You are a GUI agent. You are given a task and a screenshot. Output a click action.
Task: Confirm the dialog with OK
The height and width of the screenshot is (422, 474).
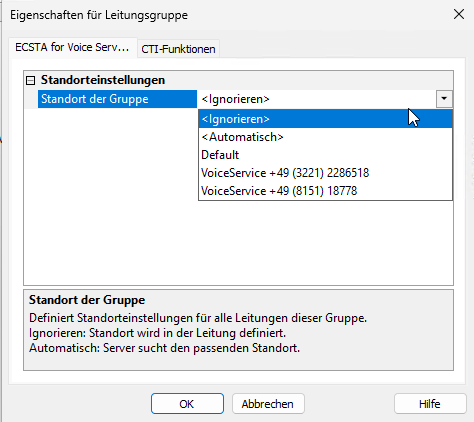coord(187,404)
